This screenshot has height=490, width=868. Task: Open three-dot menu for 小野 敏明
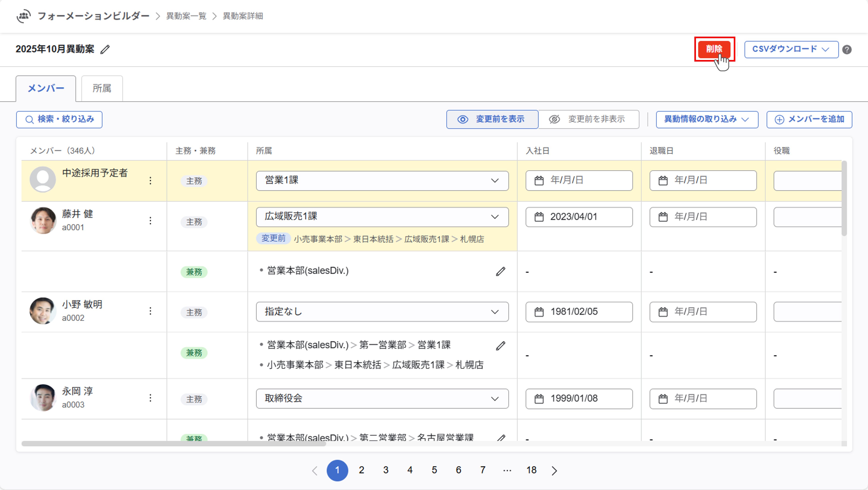point(150,311)
